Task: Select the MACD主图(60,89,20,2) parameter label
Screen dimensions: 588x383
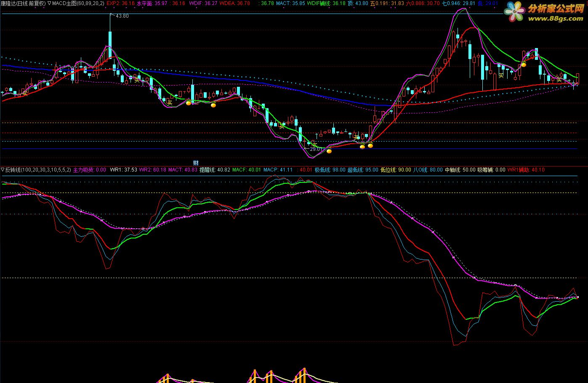Action: [78, 3]
